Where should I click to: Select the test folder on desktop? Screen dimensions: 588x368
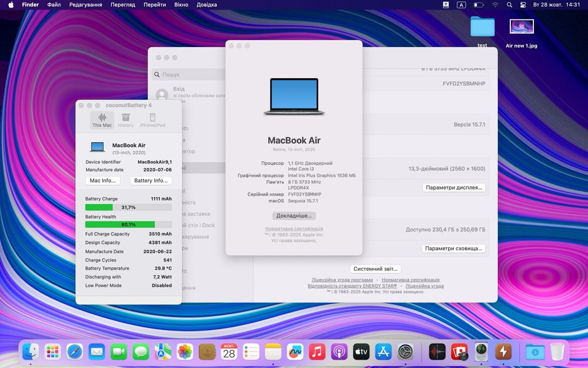[482, 32]
